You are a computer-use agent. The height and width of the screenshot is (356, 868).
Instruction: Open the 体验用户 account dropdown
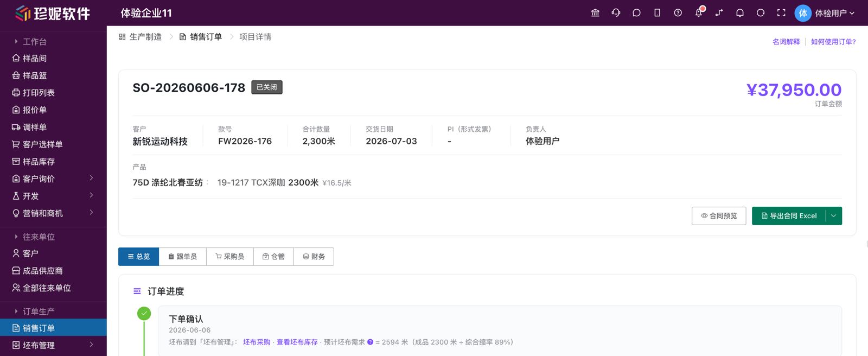pyautogui.click(x=834, y=13)
